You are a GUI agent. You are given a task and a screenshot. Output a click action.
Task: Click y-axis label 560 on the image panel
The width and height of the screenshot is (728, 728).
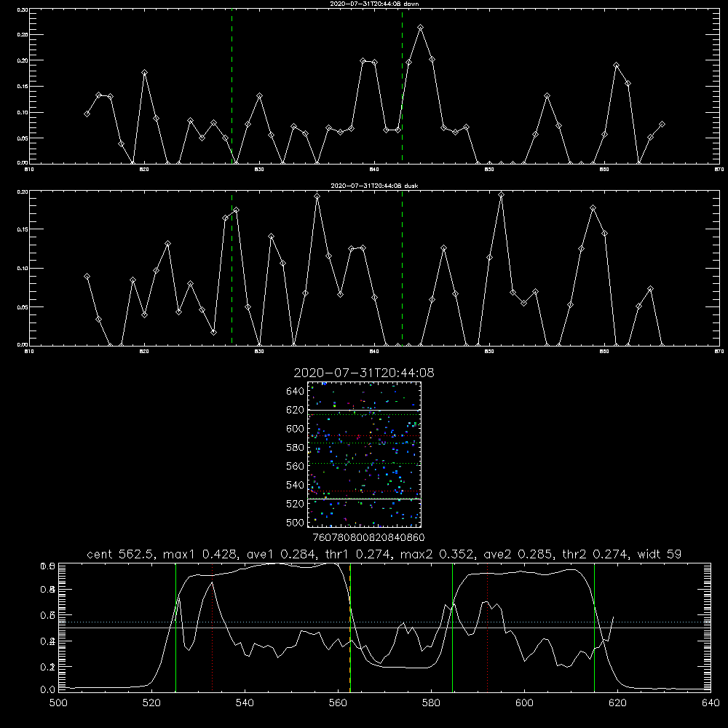click(x=296, y=466)
